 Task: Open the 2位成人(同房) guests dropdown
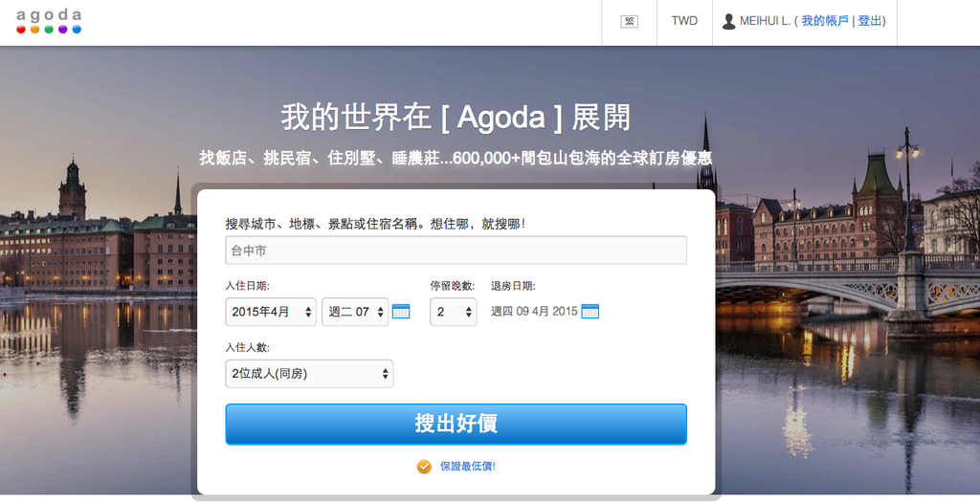(309, 373)
